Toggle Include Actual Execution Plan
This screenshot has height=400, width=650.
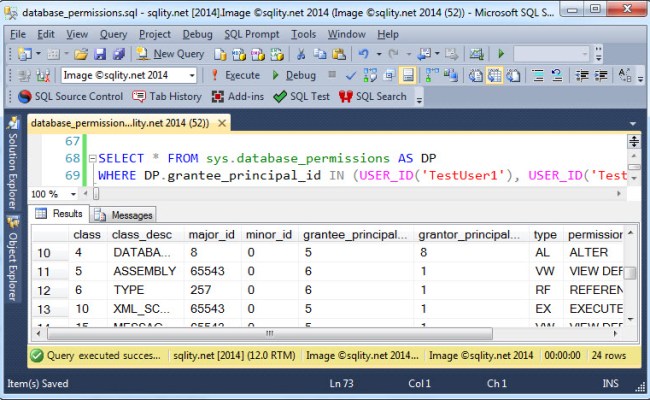[432, 75]
